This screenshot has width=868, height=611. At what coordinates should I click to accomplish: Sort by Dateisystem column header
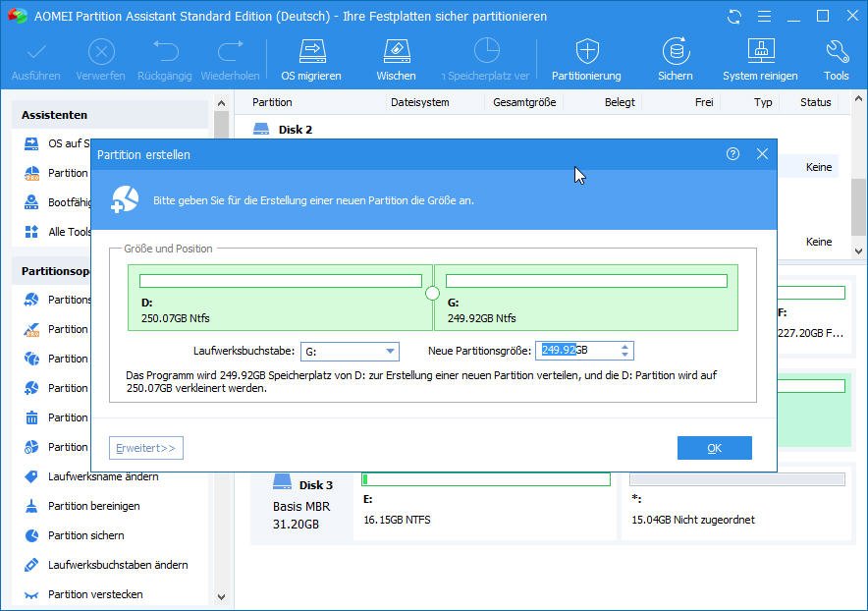coord(419,102)
